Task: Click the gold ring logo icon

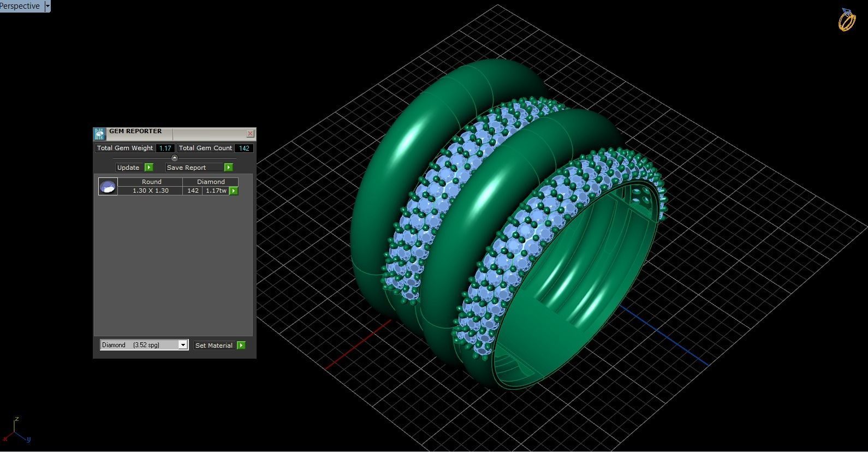Action: (x=847, y=20)
